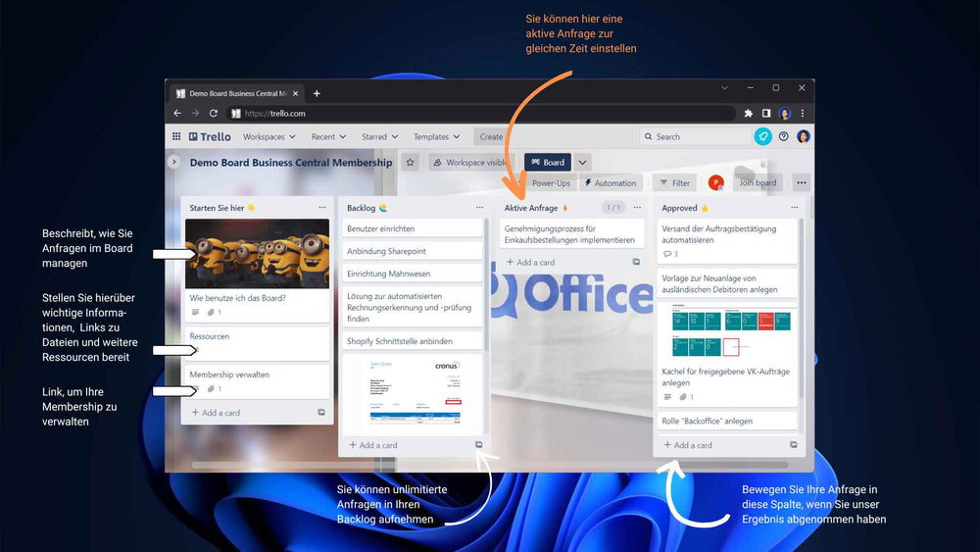Image resolution: width=980 pixels, height=552 pixels.
Task: Open the board's three-dot menu next to Join board
Action: pos(802,182)
